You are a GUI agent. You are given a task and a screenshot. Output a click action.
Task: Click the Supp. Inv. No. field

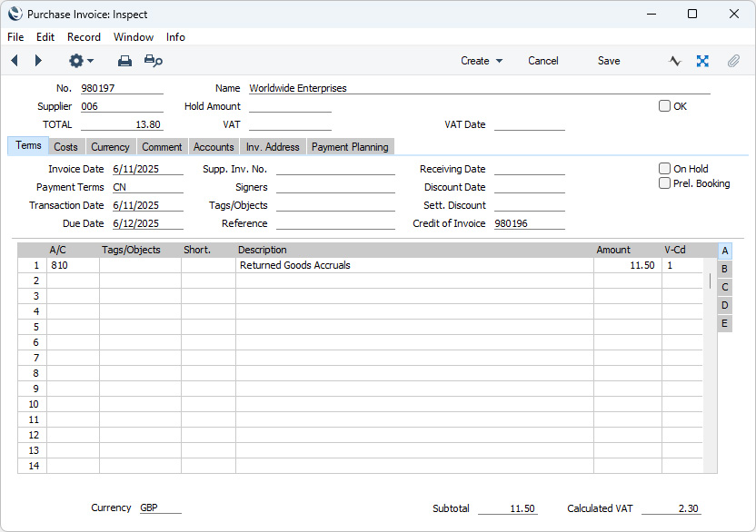point(335,169)
